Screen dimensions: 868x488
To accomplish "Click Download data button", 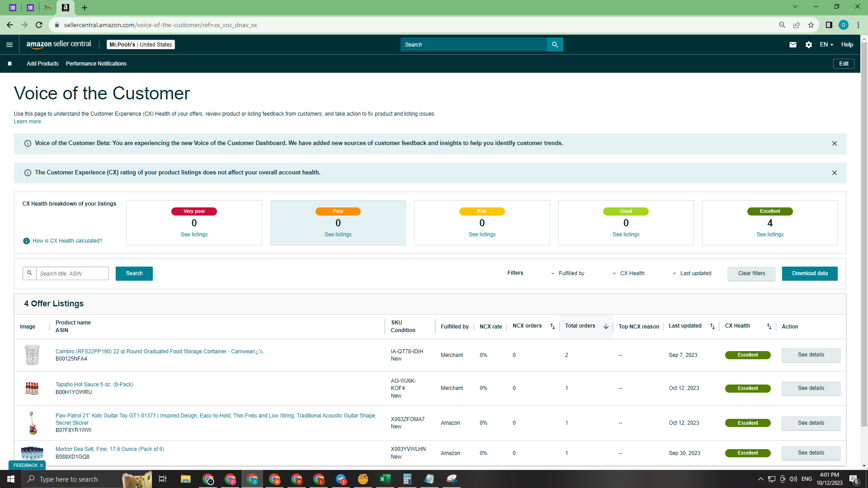I will (x=810, y=273).
